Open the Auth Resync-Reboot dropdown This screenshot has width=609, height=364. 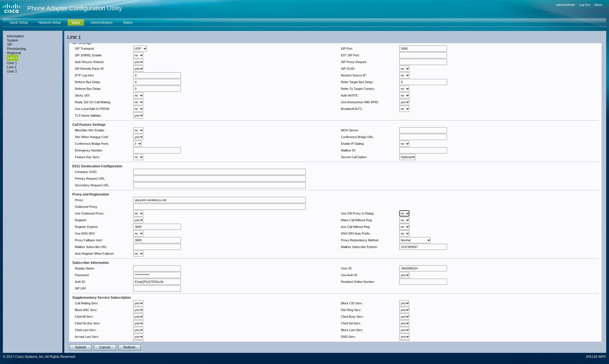pyautogui.click(x=138, y=62)
